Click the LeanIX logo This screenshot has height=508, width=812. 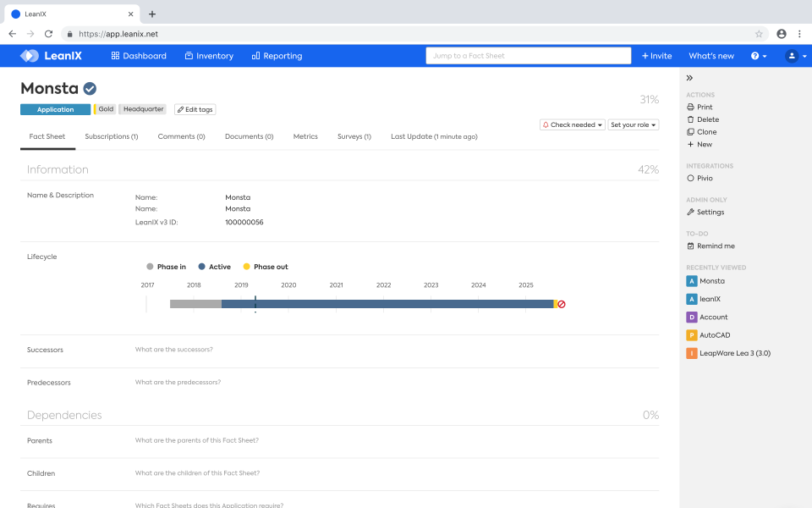point(51,56)
